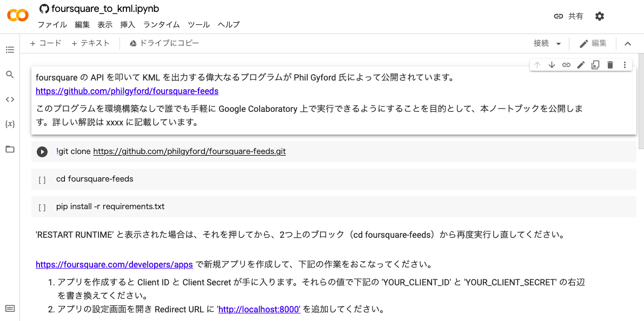This screenshot has height=321, width=644.
Task: Run the git clone cell
Action: tap(42, 151)
